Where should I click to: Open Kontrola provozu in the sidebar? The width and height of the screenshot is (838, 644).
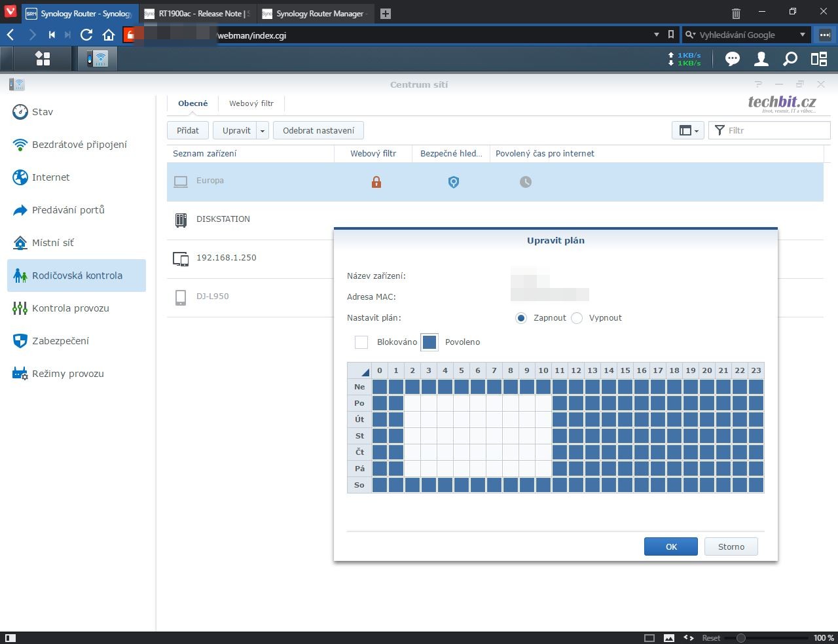(x=71, y=308)
